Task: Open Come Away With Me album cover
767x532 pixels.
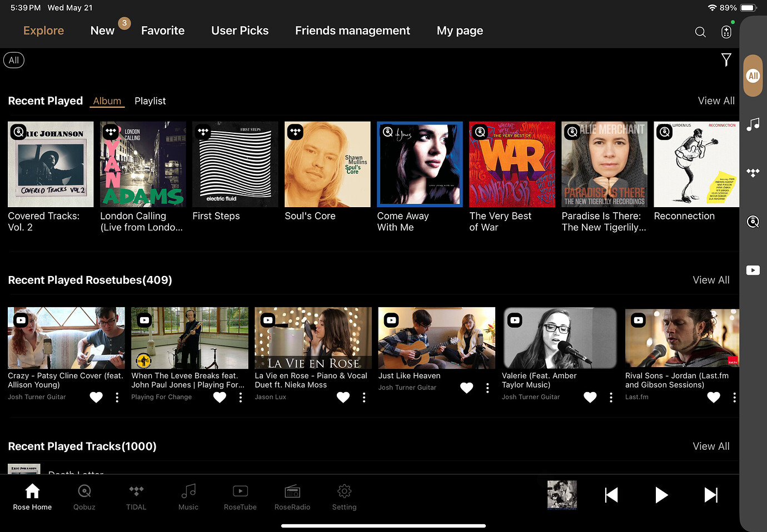Action: (420, 164)
